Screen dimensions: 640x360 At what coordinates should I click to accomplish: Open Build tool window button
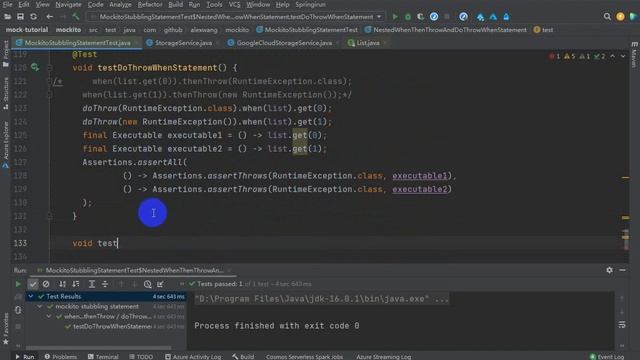[243, 356]
